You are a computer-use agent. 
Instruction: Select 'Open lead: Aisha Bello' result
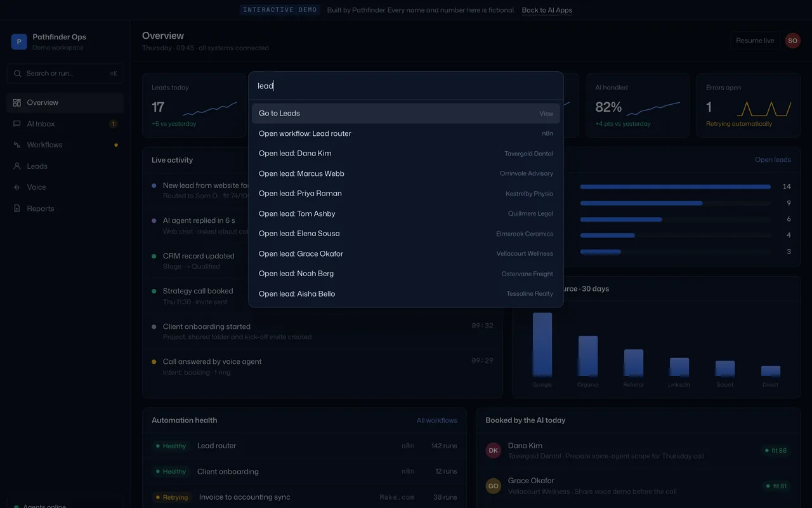[x=406, y=293]
